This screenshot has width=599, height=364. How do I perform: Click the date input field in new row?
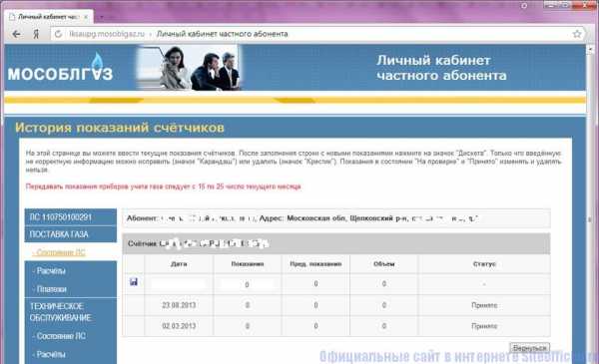point(179,284)
